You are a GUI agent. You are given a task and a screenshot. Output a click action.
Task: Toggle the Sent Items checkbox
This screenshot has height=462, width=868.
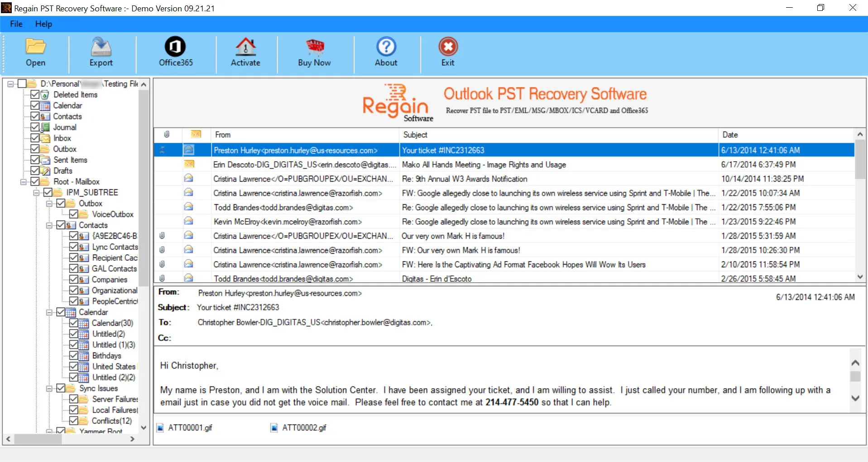click(35, 160)
